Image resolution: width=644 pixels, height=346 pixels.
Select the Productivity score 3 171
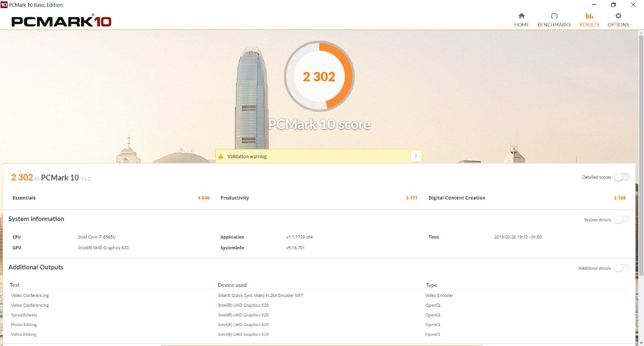click(411, 198)
